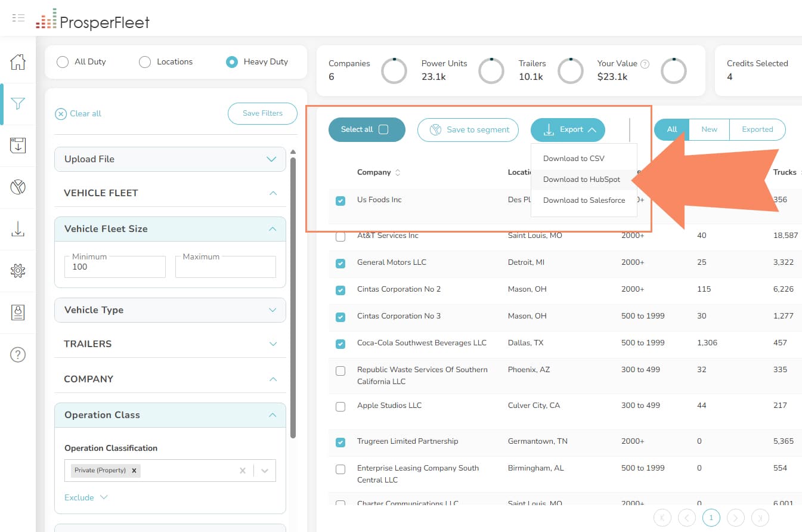Uncheck the General Motors LLC row checkbox
Screen dimensions: 802x532
click(340, 264)
